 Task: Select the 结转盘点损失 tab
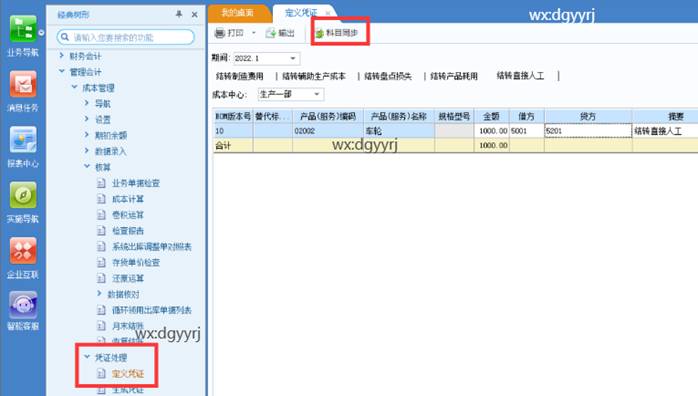coord(388,76)
